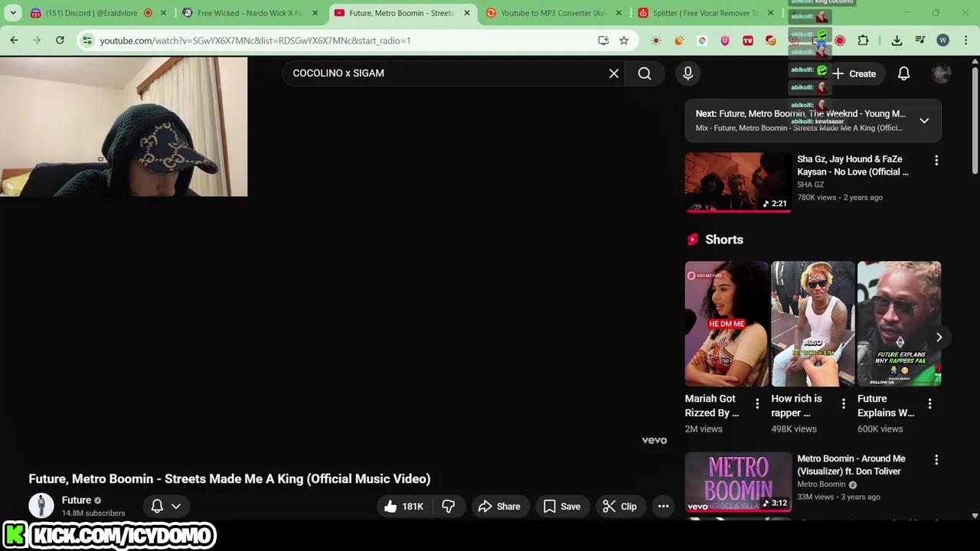Screen dimensions: 980x551
Task: Click the orange extension icon next to sun
Action: tap(679, 41)
